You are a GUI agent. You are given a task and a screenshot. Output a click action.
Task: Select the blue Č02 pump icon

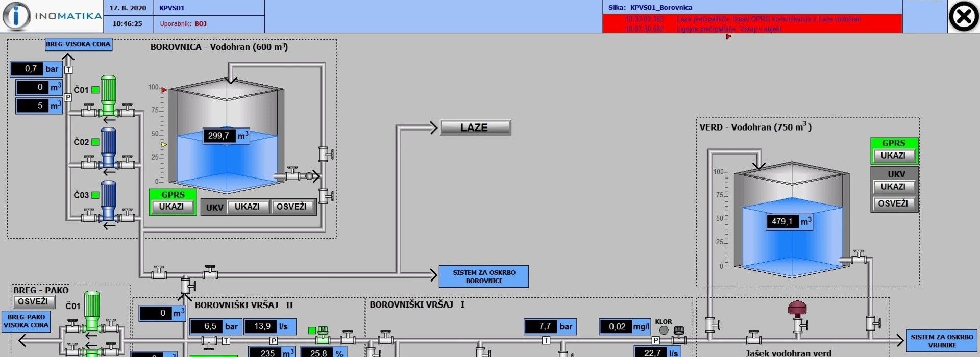coord(108,147)
